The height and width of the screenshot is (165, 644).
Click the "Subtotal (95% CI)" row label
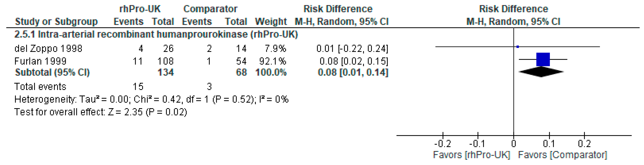[x=52, y=72]
